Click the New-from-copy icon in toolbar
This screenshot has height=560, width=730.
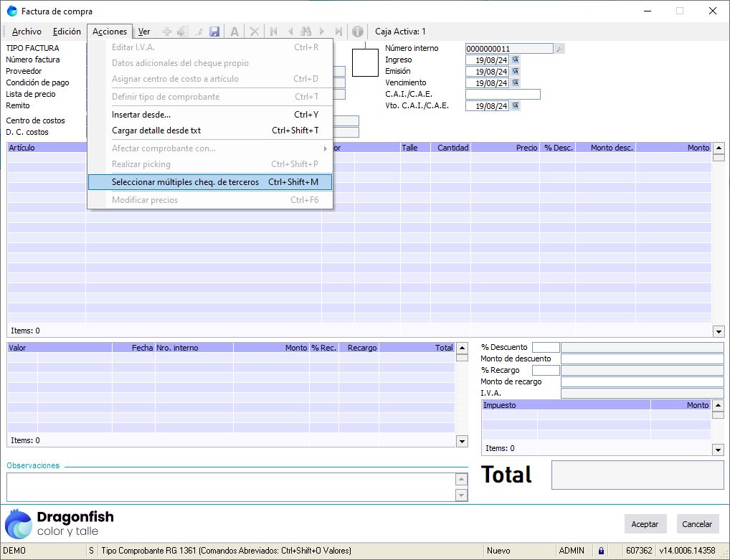click(x=182, y=32)
